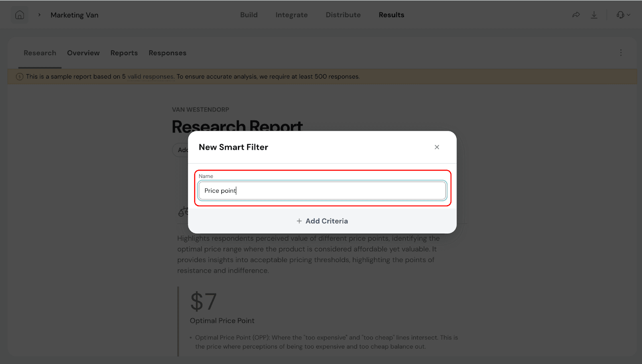The width and height of the screenshot is (642, 364).
Task: Open the Integrate tab
Action: (x=292, y=15)
